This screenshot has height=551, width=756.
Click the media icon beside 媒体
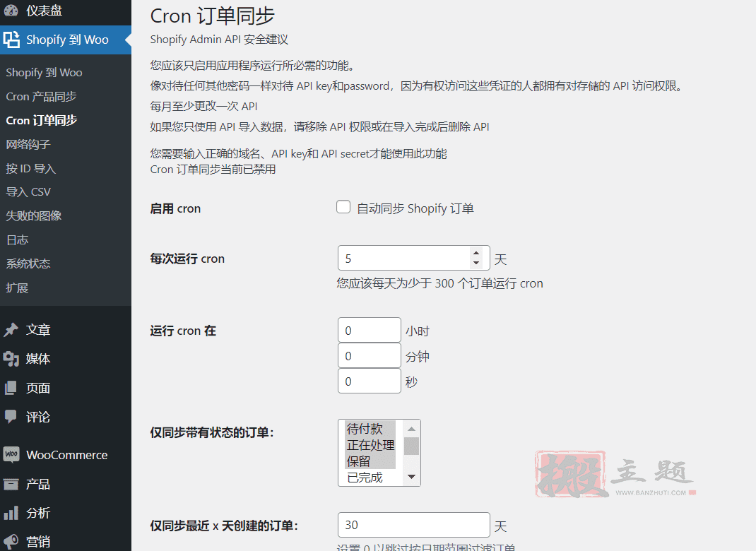(11, 359)
